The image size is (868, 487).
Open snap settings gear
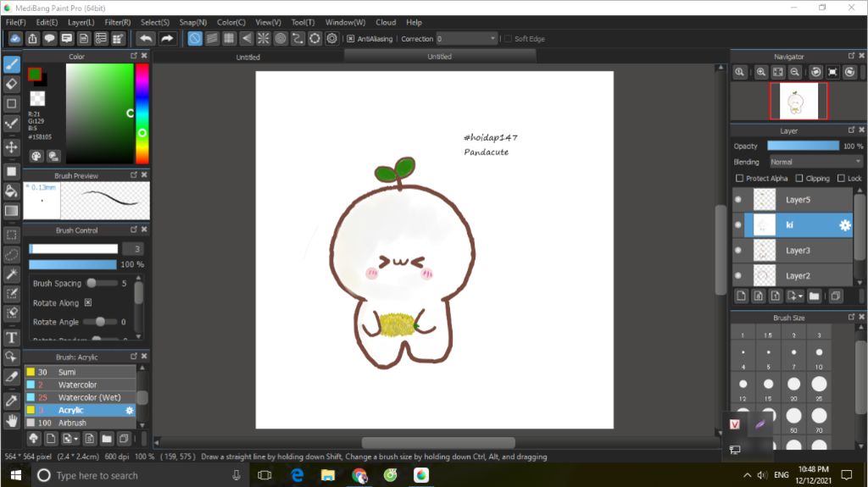tap(331, 38)
